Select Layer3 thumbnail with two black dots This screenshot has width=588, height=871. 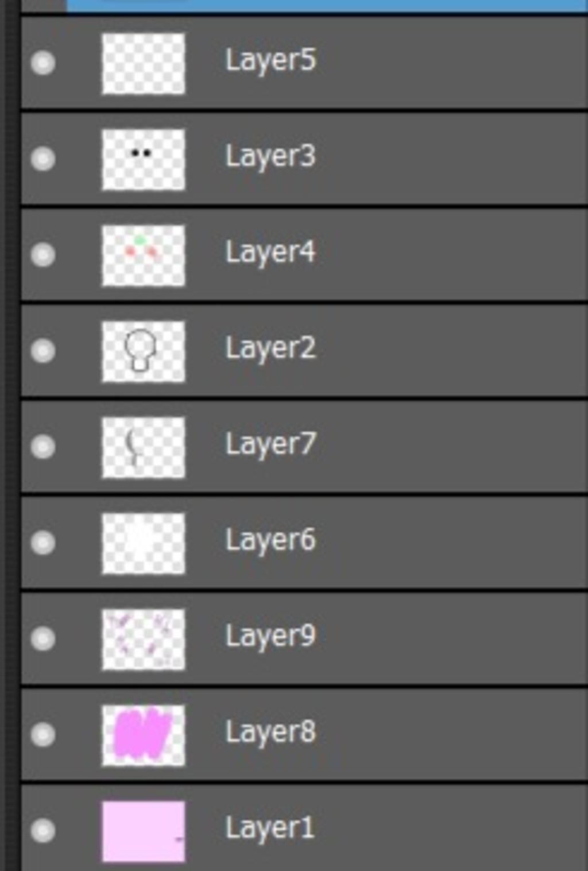(144, 159)
